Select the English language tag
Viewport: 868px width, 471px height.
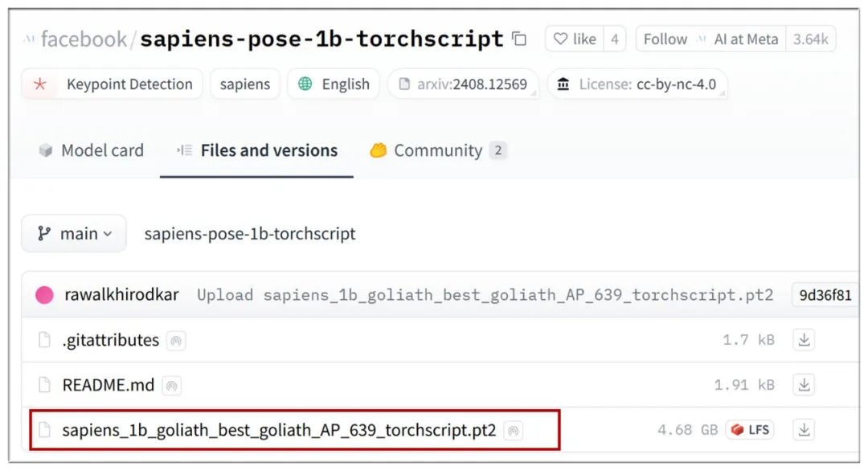pyautogui.click(x=334, y=84)
